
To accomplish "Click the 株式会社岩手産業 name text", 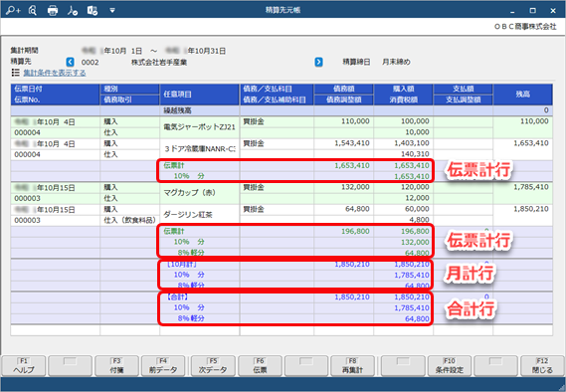I will click(x=159, y=63).
